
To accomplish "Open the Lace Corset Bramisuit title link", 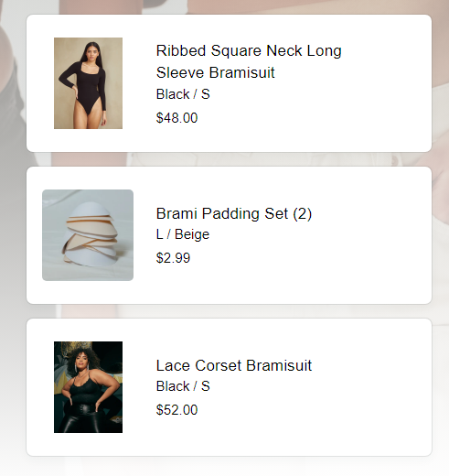I will [x=234, y=365].
